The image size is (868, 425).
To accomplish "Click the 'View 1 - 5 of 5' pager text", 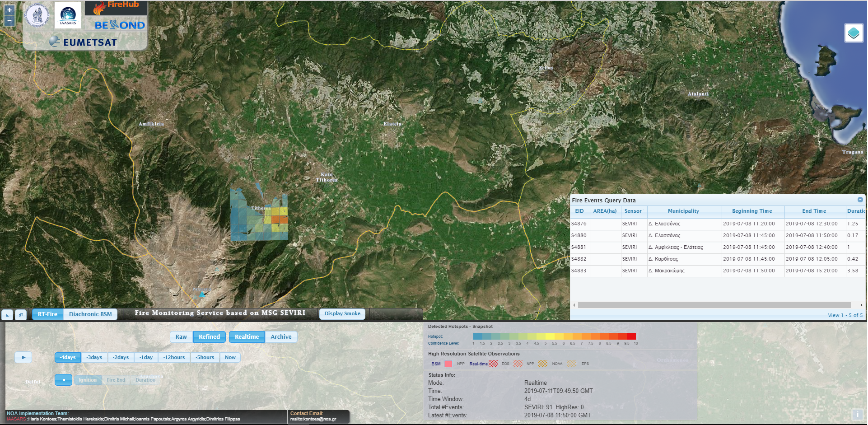I will [x=845, y=315].
